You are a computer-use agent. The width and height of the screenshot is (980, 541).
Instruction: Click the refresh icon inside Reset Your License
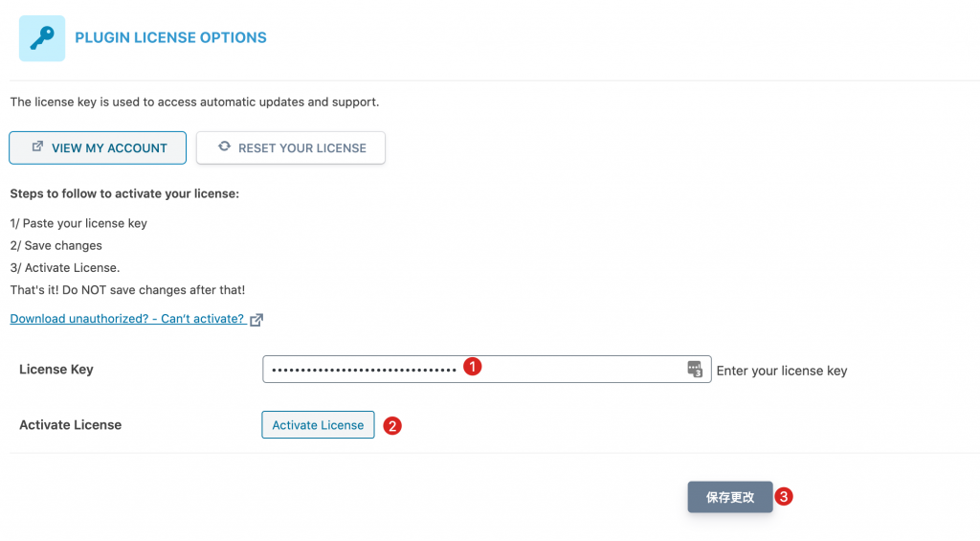(x=224, y=147)
